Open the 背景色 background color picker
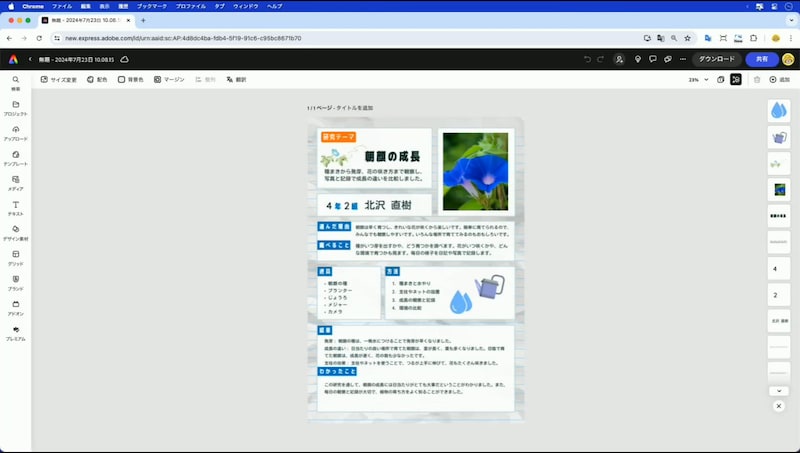 131,80
